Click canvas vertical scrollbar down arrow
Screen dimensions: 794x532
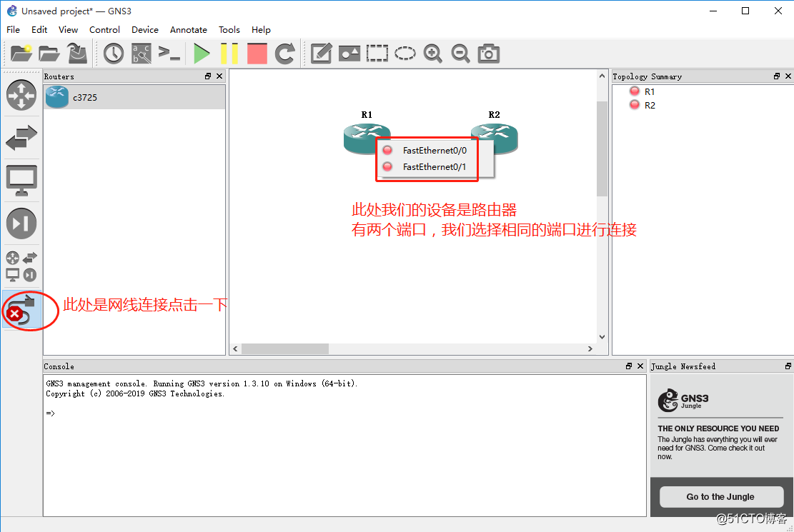pyautogui.click(x=602, y=337)
